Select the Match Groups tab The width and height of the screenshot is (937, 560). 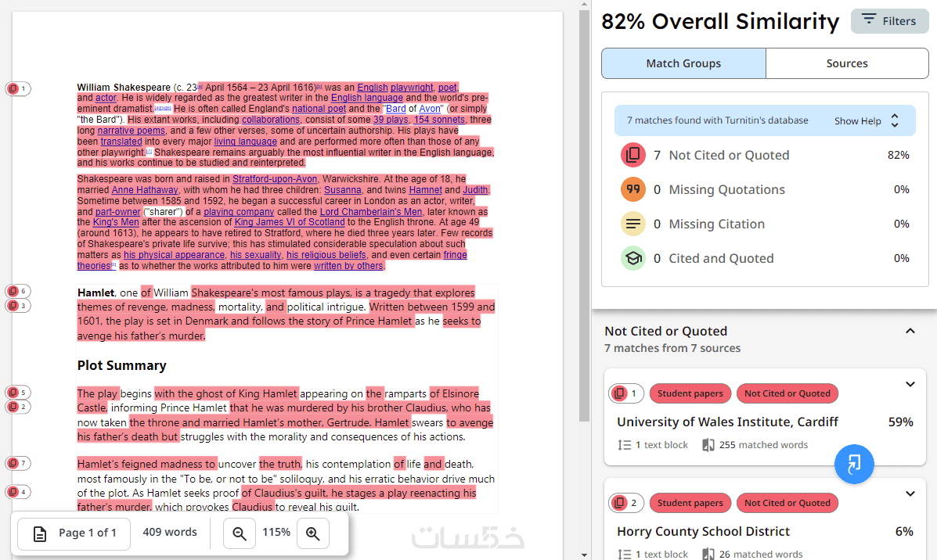click(683, 63)
